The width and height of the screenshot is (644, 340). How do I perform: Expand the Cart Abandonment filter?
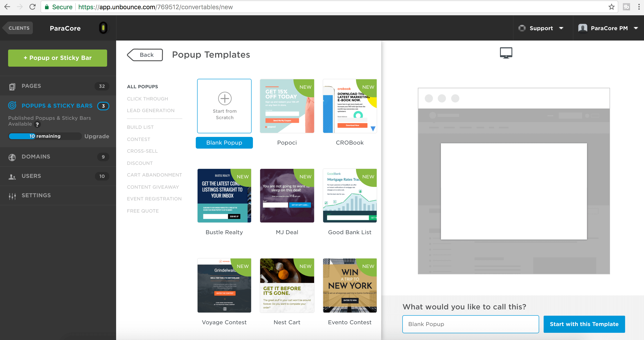coord(154,175)
